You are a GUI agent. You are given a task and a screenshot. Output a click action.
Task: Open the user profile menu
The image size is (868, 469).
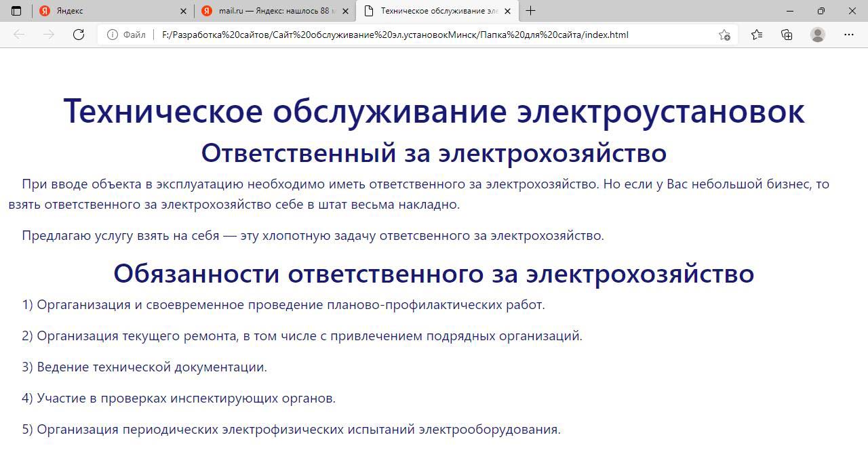point(818,35)
